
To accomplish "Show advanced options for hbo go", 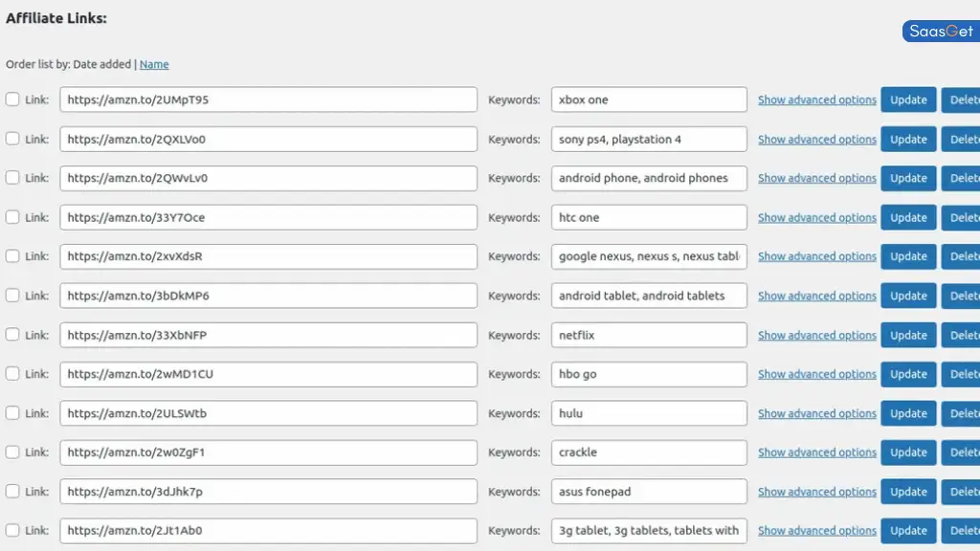I will click(x=817, y=374).
